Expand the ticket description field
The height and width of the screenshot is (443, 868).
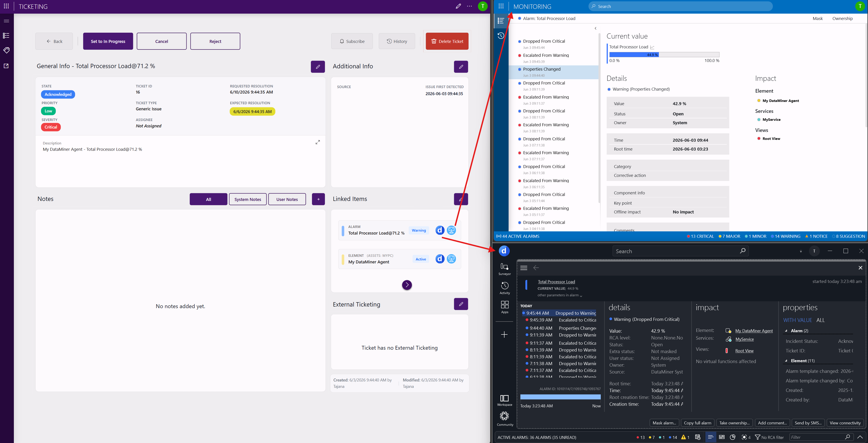tap(317, 142)
